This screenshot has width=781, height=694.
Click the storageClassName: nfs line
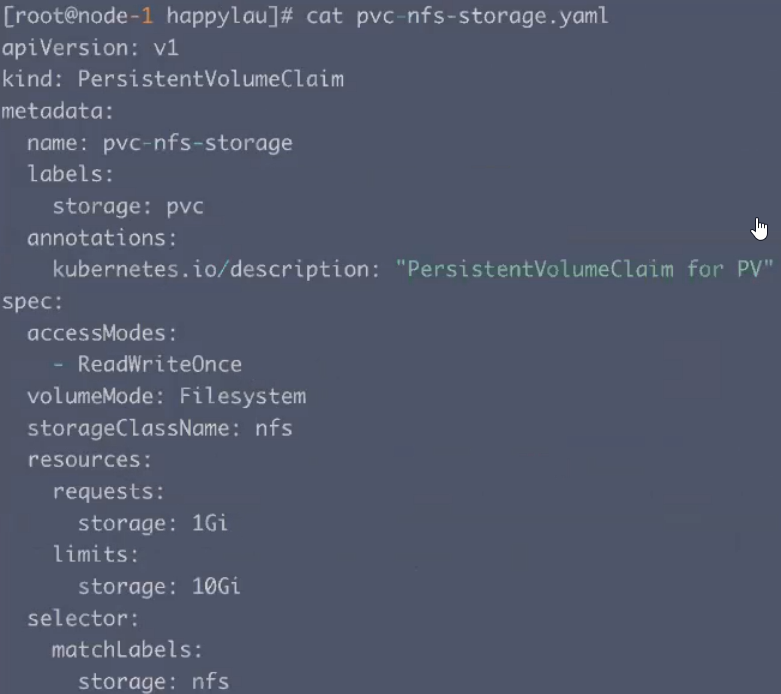coord(160,428)
